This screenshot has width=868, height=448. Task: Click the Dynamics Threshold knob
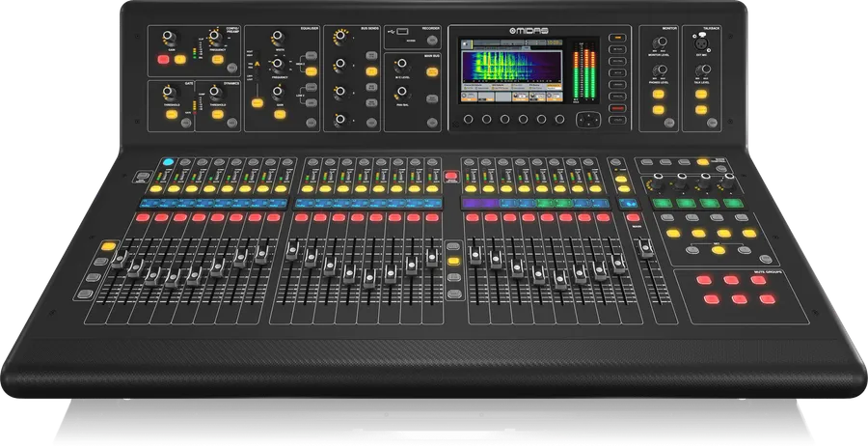coord(216,93)
